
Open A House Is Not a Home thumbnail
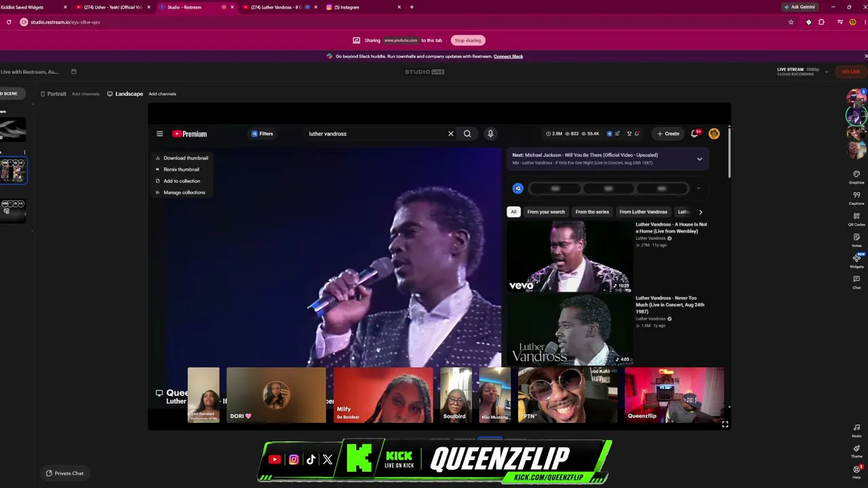coord(570,256)
